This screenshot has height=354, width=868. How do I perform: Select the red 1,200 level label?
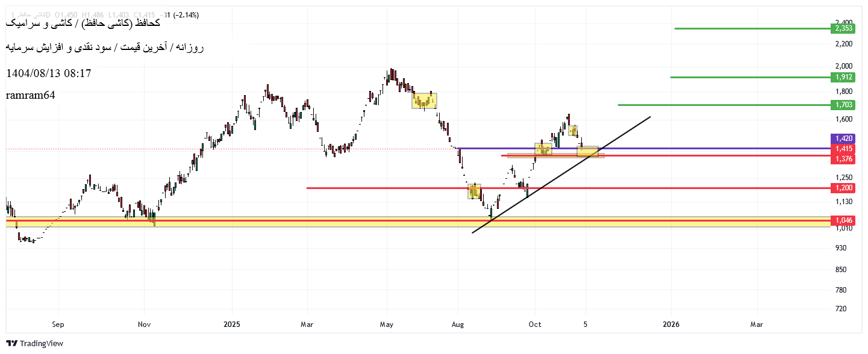(843, 188)
